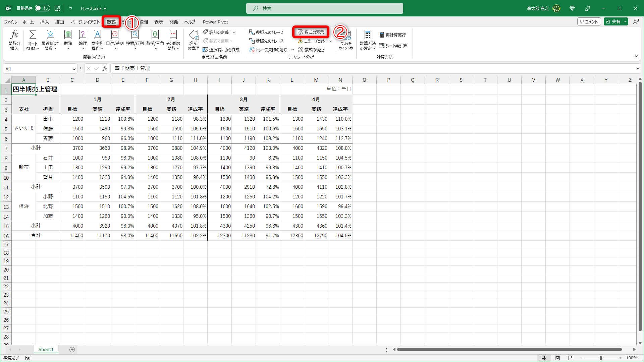
Task: Click the AutoSUM sigma icon
Action: (33, 35)
